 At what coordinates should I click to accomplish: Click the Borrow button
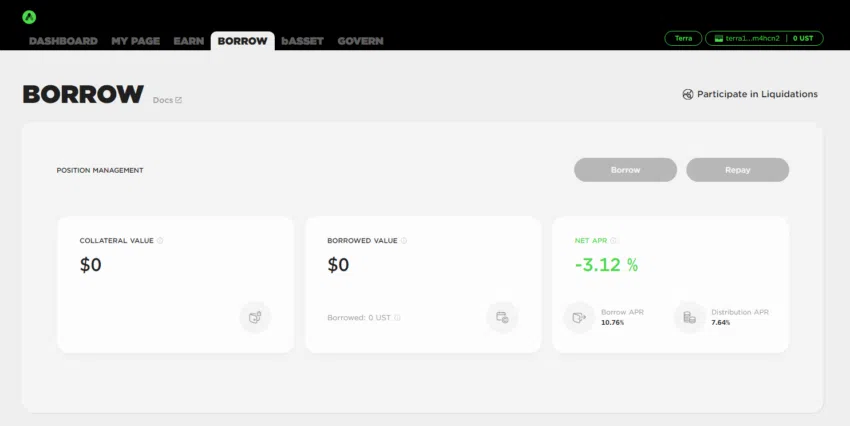click(x=626, y=170)
